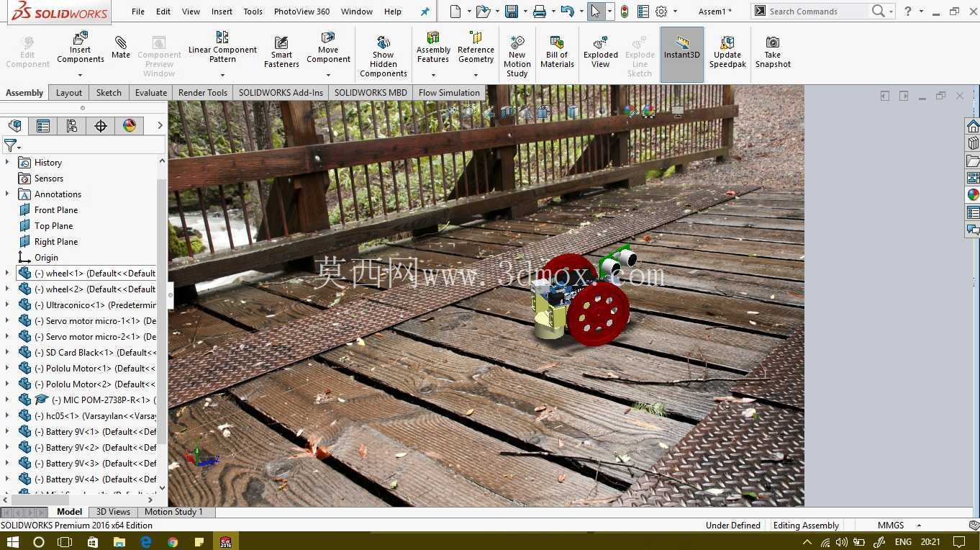Select the Move Component tool
This screenshot has width=980, height=550.
point(328,48)
